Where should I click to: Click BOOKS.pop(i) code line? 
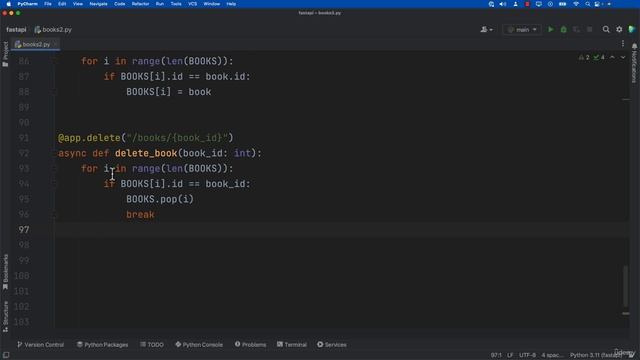(160, 199)
